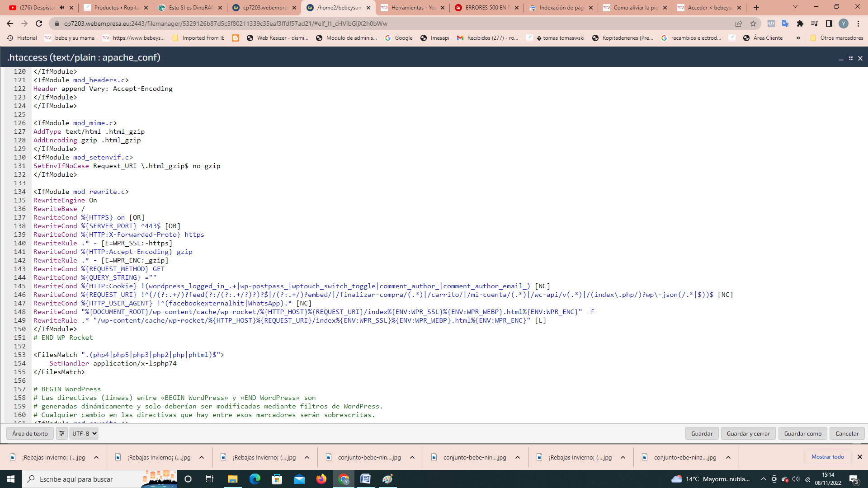Open a new browser tab

pyautogui.click(x=756, y=8)
